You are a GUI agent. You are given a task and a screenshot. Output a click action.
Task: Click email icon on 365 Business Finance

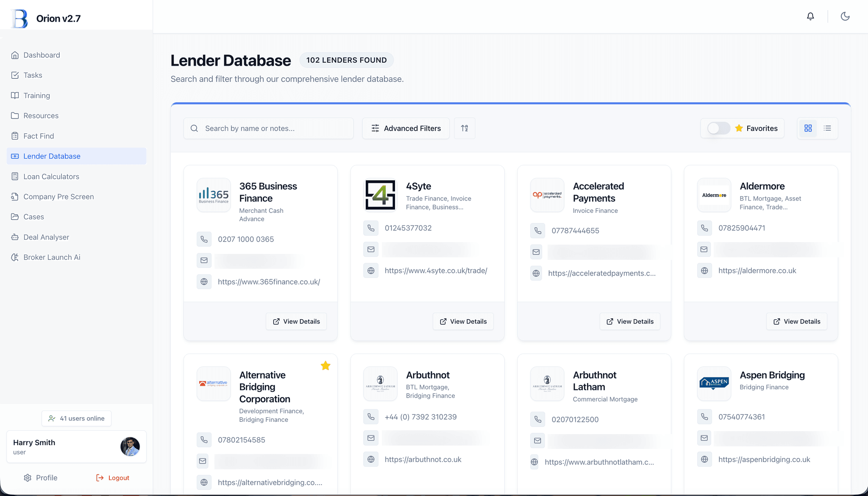204,260
